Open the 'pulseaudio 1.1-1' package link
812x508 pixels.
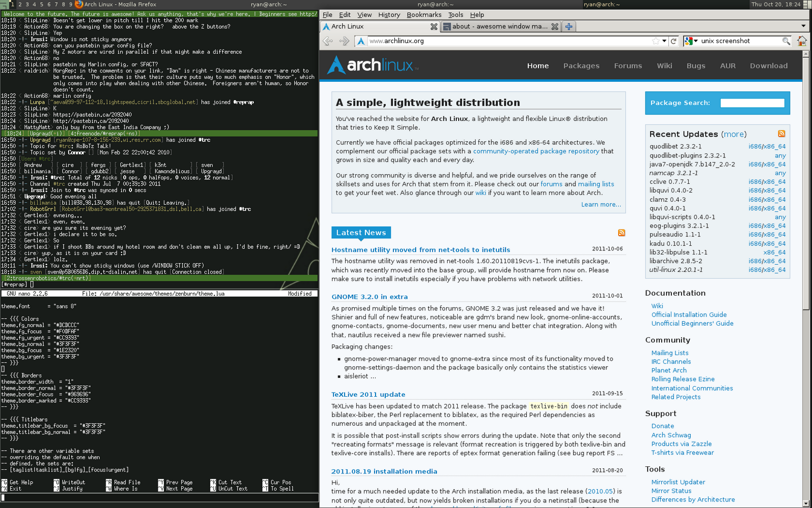[x=675, y=235]
